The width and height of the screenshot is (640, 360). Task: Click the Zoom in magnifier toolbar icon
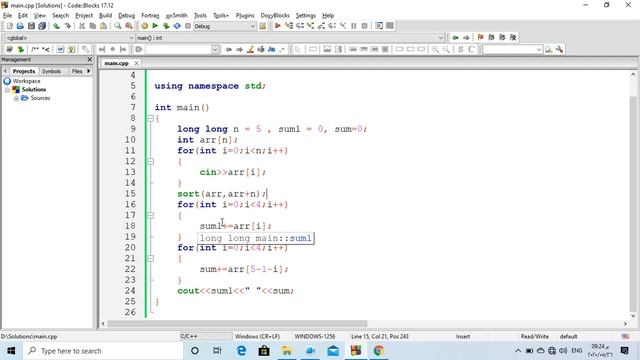pos(436,49)
